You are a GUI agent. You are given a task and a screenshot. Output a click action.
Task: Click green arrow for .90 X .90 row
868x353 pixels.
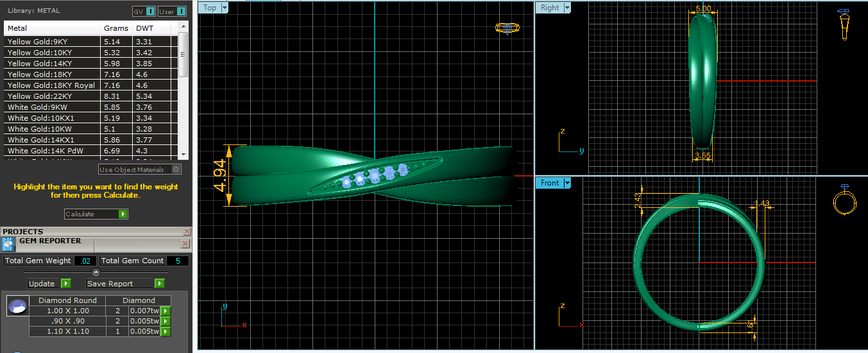(x=166, y=321)
